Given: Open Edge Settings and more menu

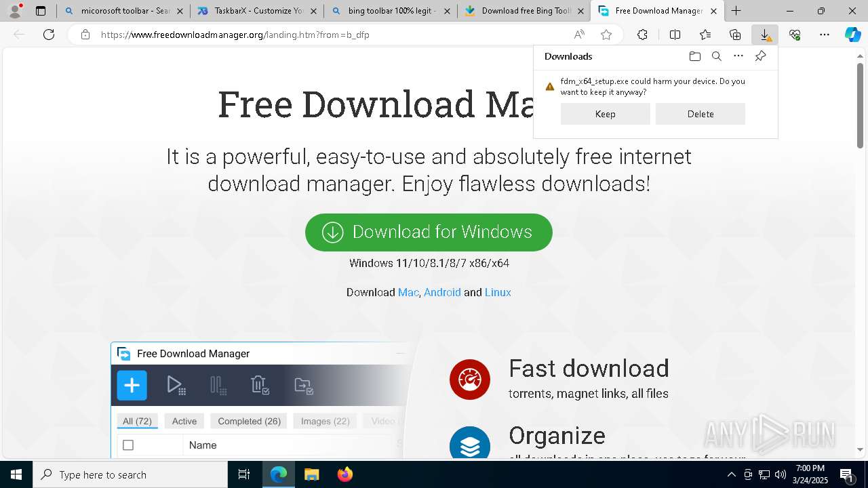Looking at the screenshot, I should pyautogui.click(x=825, y=35).
